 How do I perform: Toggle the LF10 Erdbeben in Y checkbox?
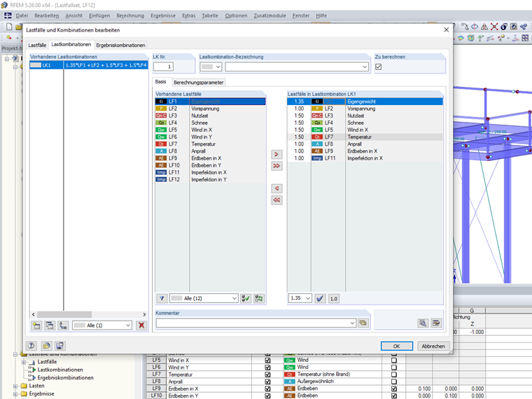267,395
